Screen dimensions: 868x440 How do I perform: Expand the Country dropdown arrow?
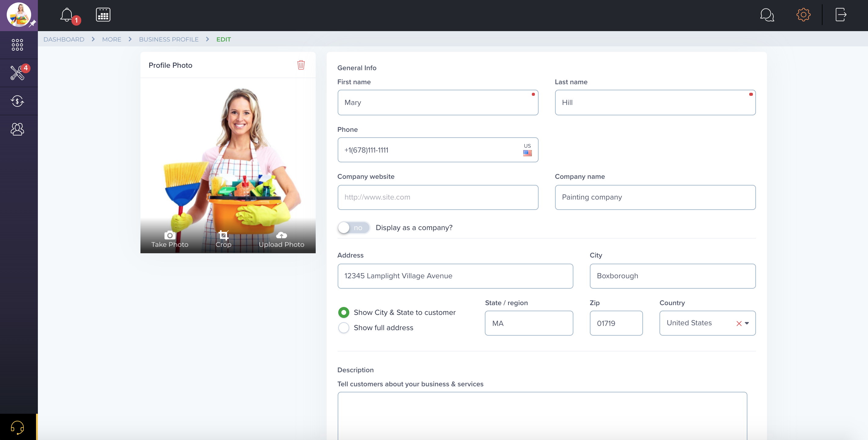pyautogui.click(x=747, y=323)
